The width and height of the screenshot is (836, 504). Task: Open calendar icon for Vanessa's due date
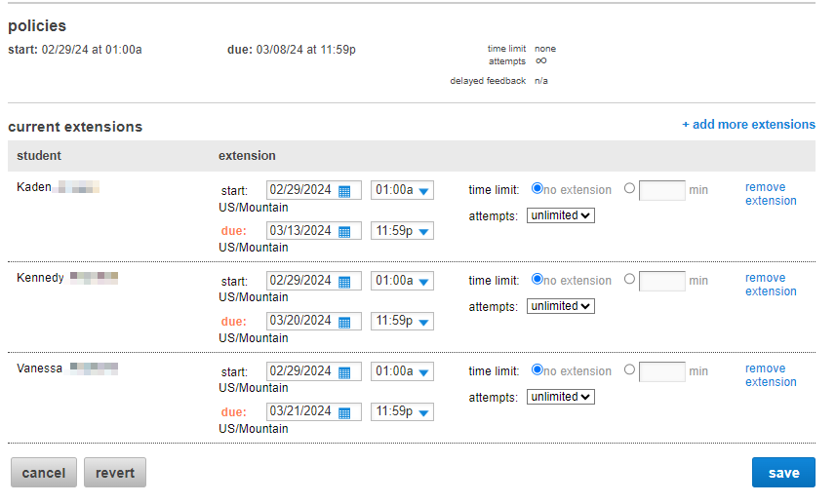click(x=344, y=412)
